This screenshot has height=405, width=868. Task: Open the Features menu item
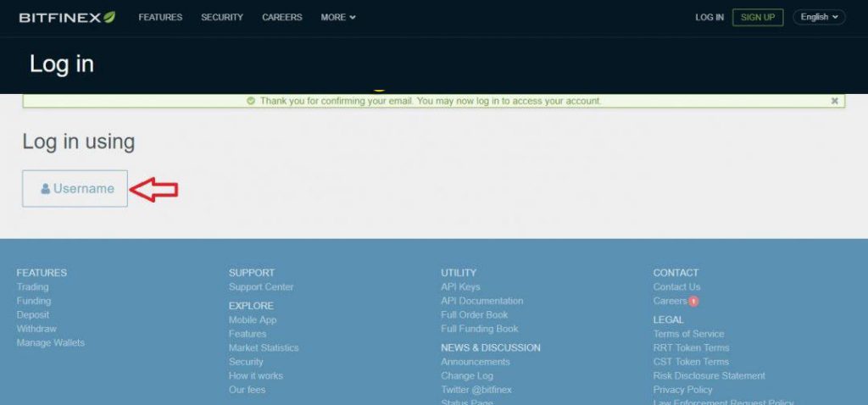pos(160,17)
